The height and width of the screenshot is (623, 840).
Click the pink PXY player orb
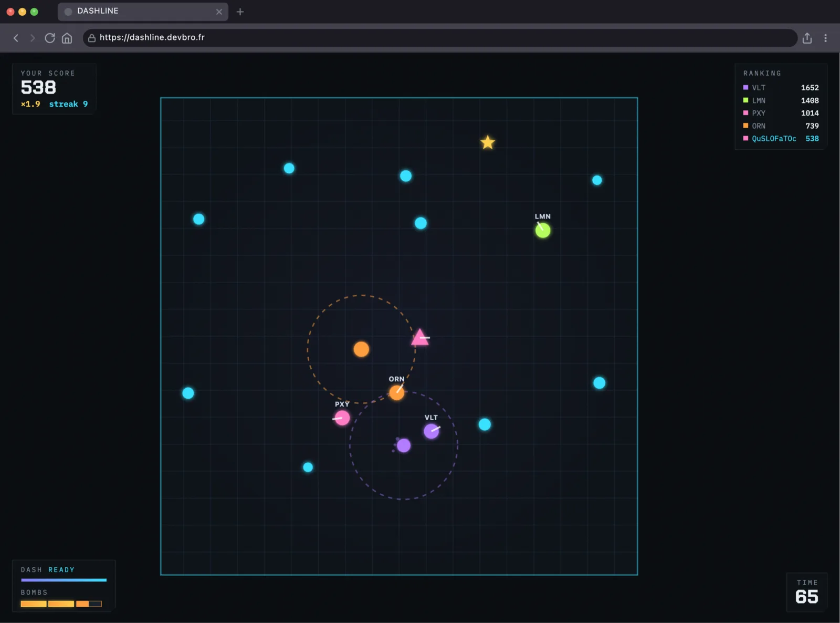click(342, 418)
